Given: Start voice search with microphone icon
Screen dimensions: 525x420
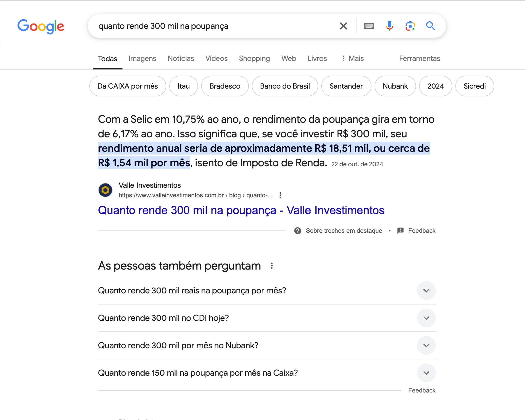Looking at the screenshot, I should 389,26.
